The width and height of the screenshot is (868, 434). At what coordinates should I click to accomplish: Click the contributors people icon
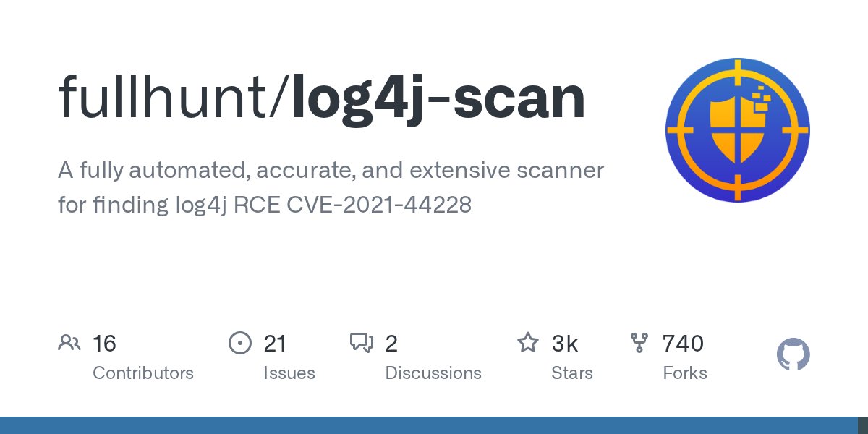[x=69, y=343]
